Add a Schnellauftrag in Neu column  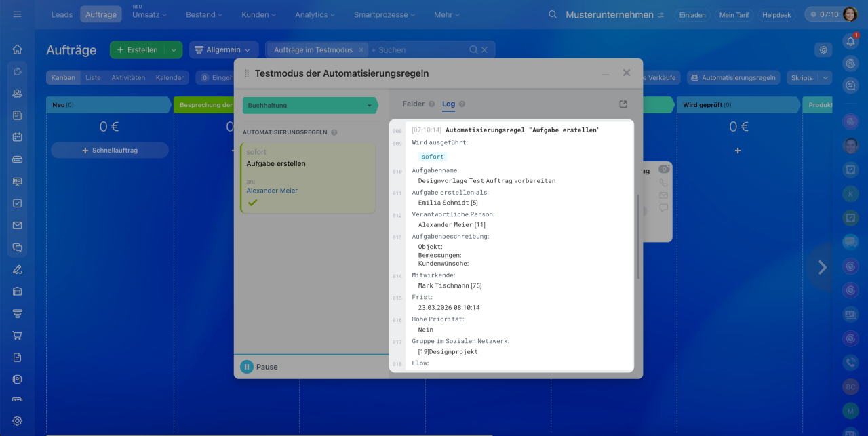pos(110,150)
